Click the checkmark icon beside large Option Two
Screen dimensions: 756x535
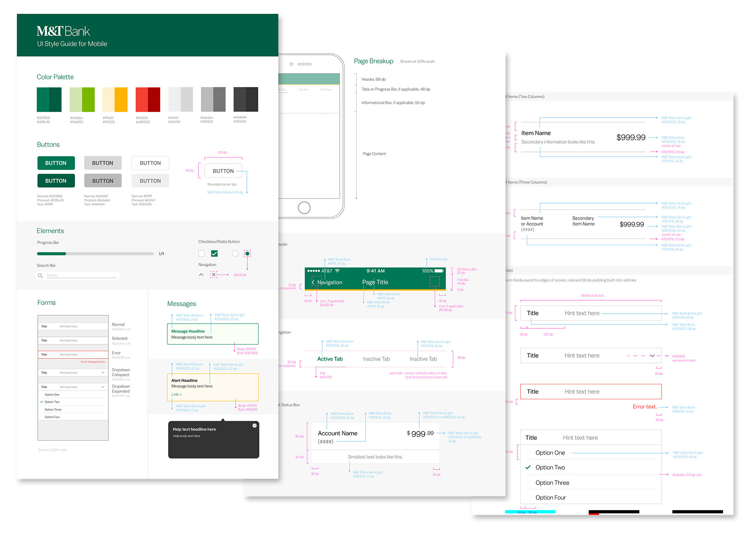528,467
